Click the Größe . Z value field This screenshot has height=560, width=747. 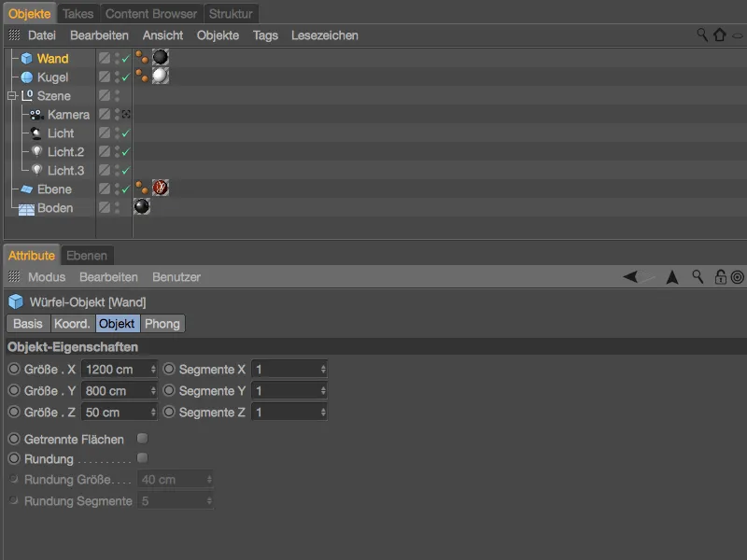[x=120, y=412]
